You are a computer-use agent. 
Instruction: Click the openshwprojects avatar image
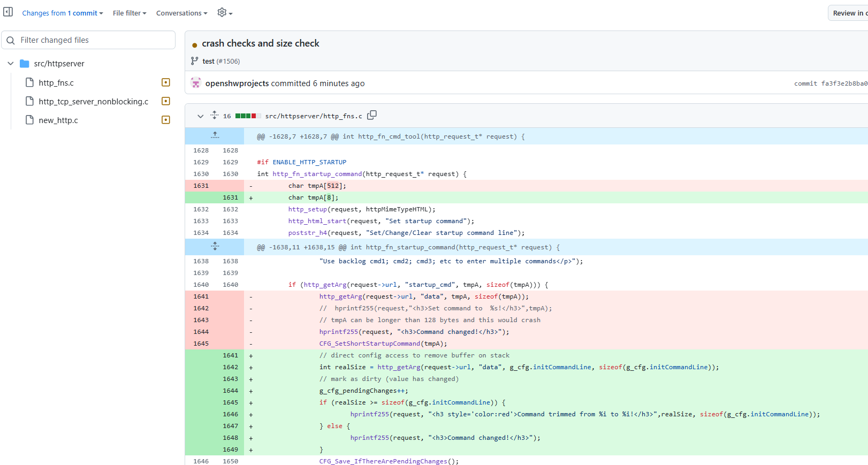point(196,83)
